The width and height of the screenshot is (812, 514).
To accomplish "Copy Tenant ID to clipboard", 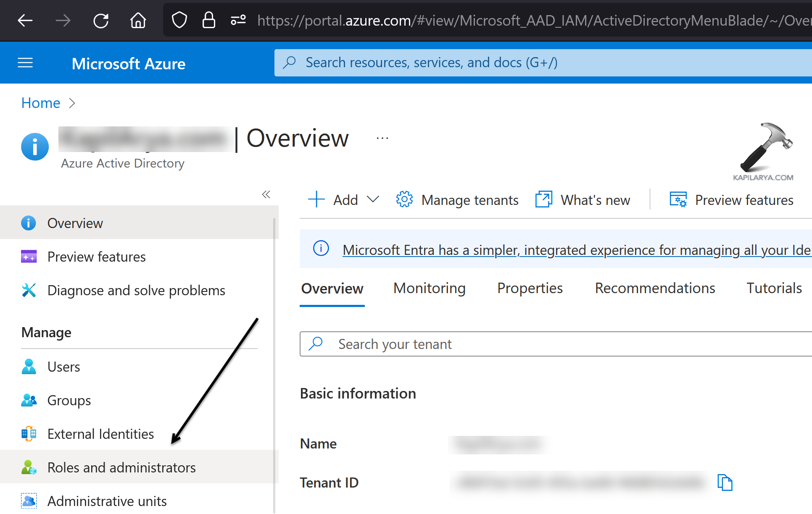I will pos(725,483).
